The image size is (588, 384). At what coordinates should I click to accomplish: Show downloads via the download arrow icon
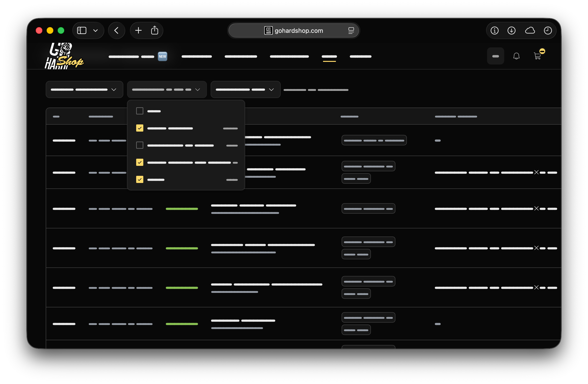pyautogui.click(x=511, y=30)
